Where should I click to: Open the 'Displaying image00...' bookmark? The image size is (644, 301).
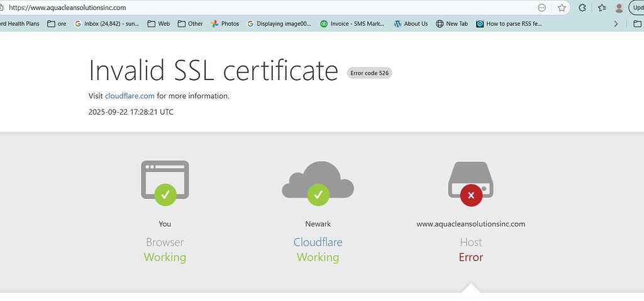coord(279,24)
